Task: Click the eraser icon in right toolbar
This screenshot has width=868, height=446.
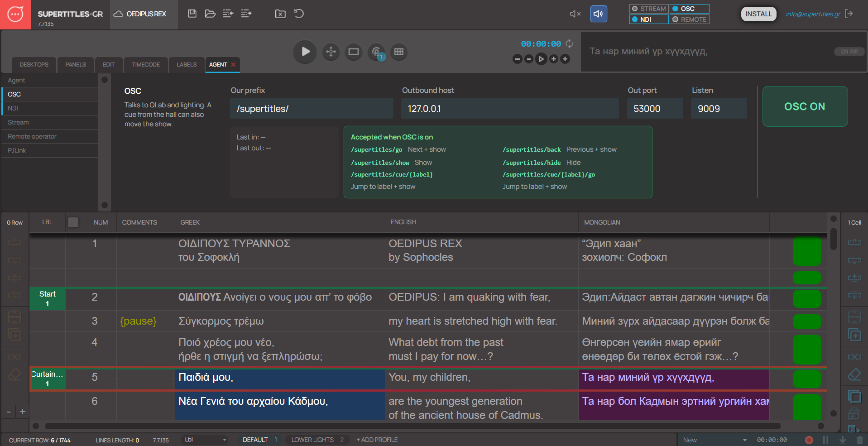Action: tap(854, 374)
